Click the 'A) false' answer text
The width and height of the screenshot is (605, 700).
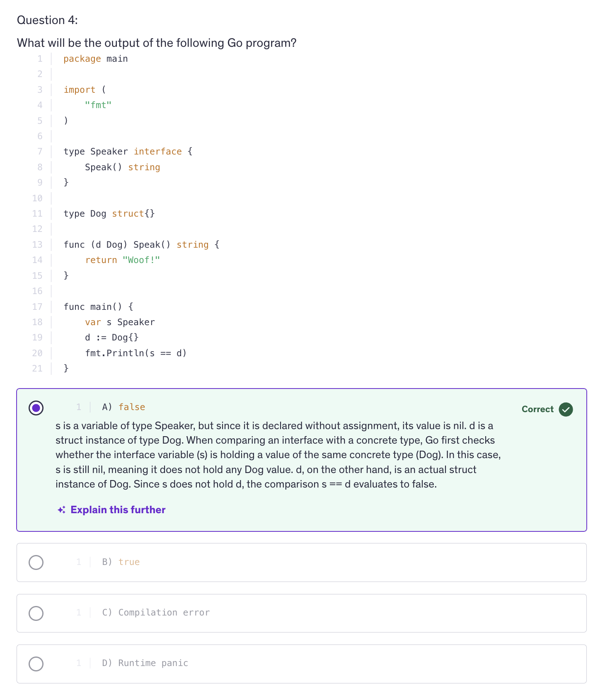[x=123, y=407]
